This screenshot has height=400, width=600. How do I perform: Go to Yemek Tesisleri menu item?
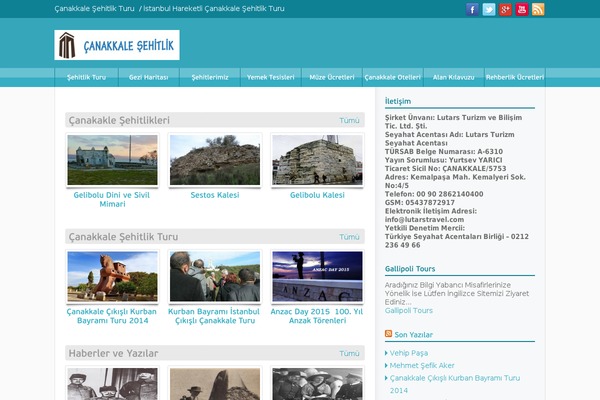[x=271, y=77]
